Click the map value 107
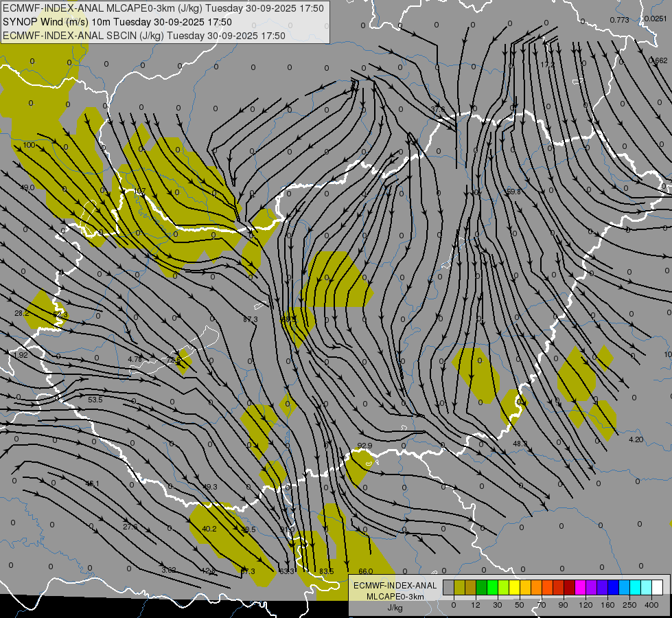Viewport: 672px width, 618px height. coord(140,191)
